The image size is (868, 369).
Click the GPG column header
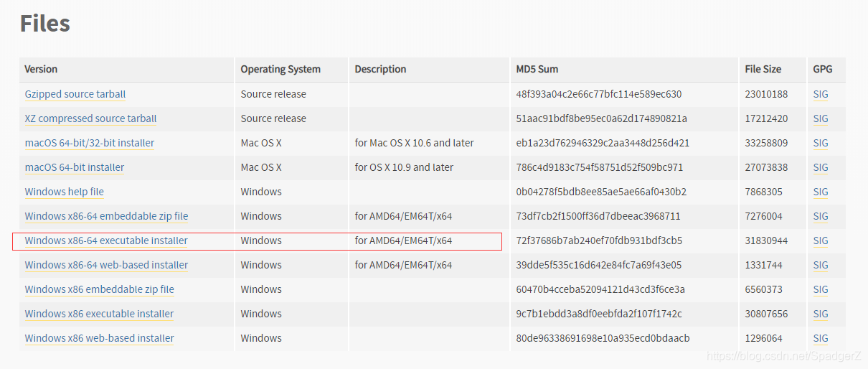click(823, 69)
